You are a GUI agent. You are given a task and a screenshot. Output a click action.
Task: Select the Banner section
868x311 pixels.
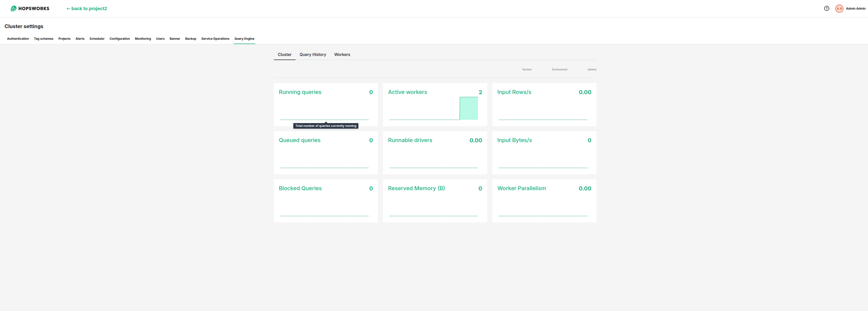coord(175,39)
